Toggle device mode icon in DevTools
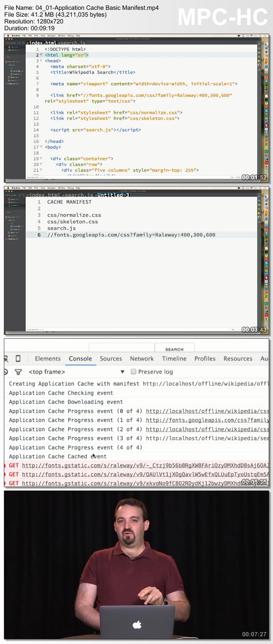The image size is (273, 644). click(x=18, y=359)
